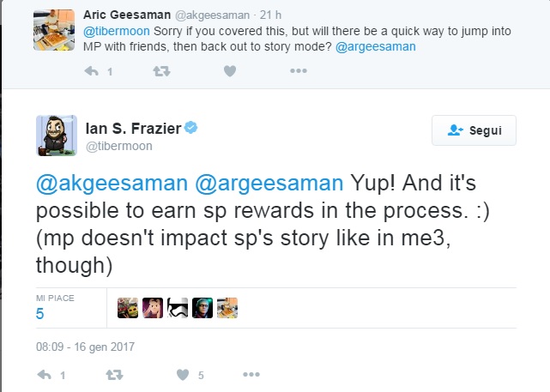Retweet Ian S. Frazier's tweet
The image size is (550, 392).
[x=113, y=375]
